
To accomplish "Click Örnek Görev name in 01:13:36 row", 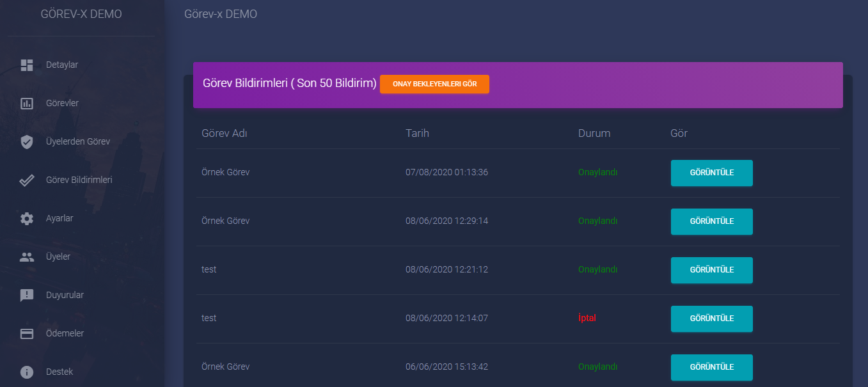I will [226, 172].
